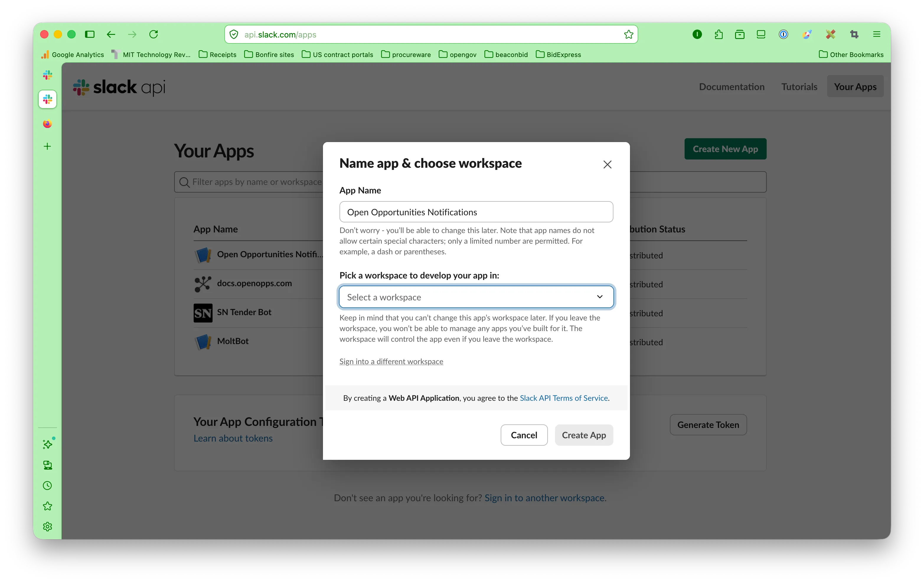Click the crossed tools extension icon
Viewport: 924px width, 583px height.
(x=830, y=35)
